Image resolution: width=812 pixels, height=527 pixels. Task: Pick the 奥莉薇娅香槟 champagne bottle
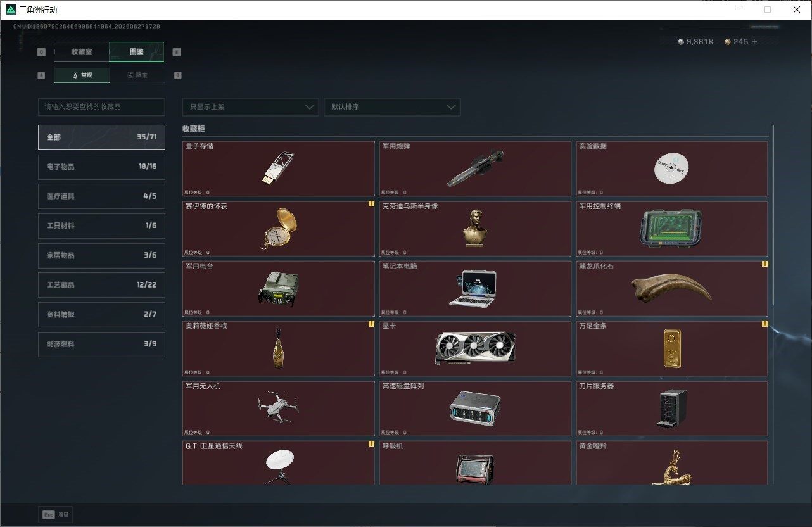pyautogui.click(x=278, y=348)
